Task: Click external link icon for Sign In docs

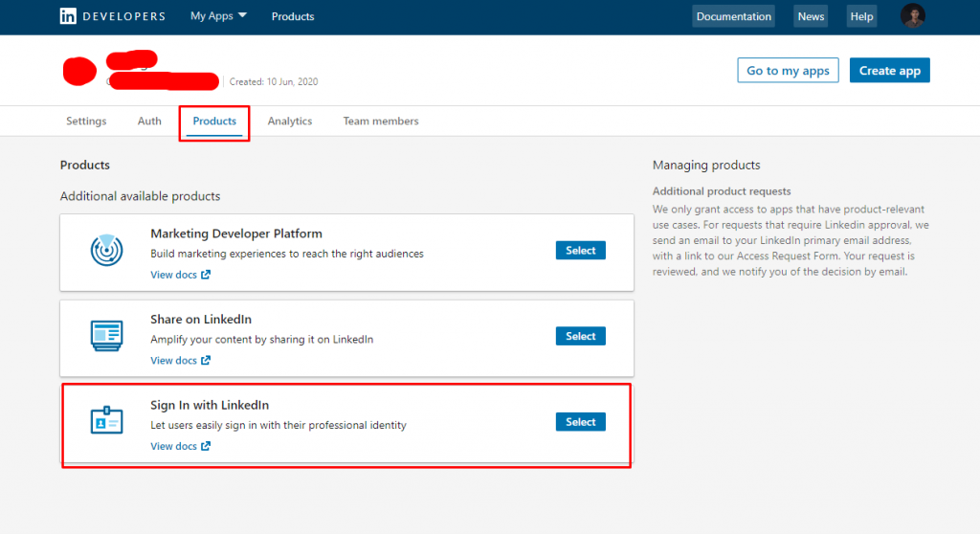Action: pos(206,446)
